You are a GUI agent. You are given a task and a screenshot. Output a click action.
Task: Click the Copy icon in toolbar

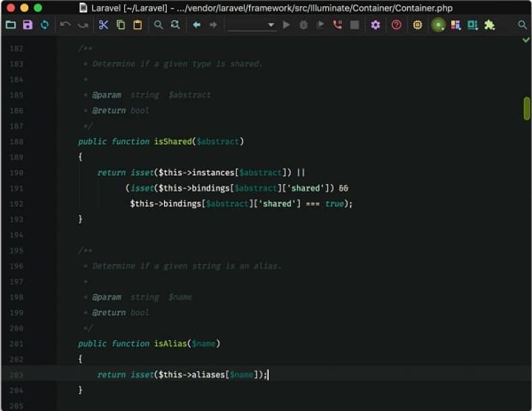[x=121, y=25]
